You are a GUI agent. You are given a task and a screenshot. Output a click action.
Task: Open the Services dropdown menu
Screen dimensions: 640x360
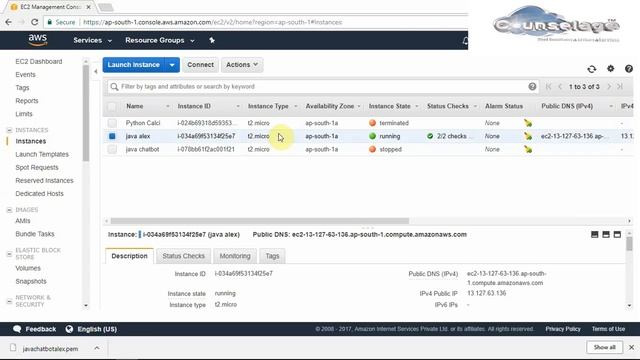pyautogui.click(x=93, y=40)
